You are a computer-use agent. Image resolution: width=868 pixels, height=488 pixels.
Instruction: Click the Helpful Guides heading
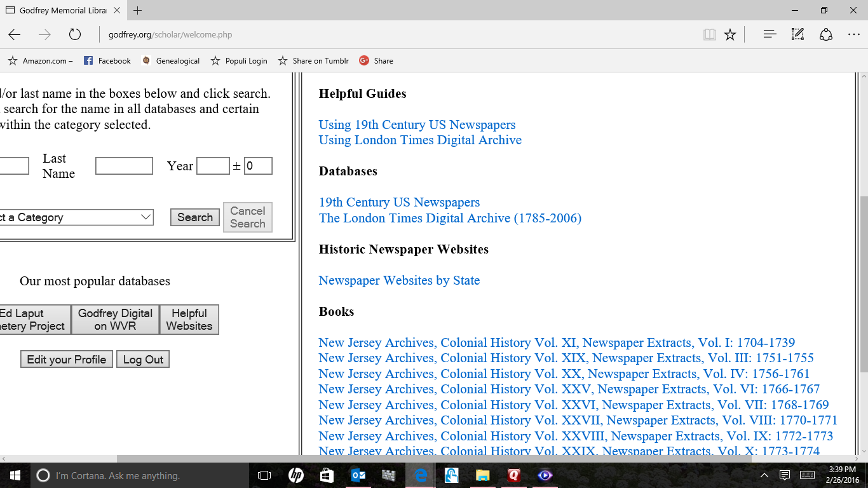(x=362, y=94)
